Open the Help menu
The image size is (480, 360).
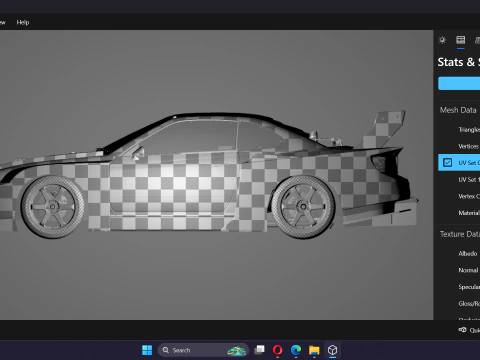click(23, 22)
